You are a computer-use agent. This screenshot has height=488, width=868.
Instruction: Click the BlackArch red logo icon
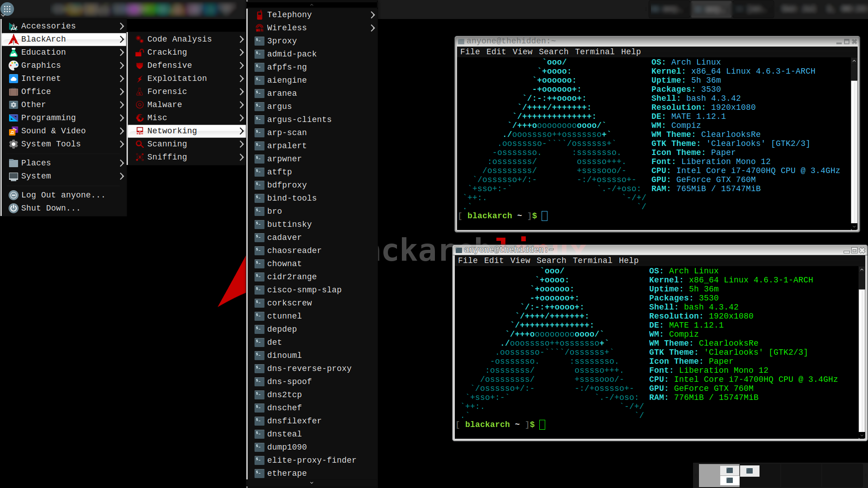coord(14,39)
